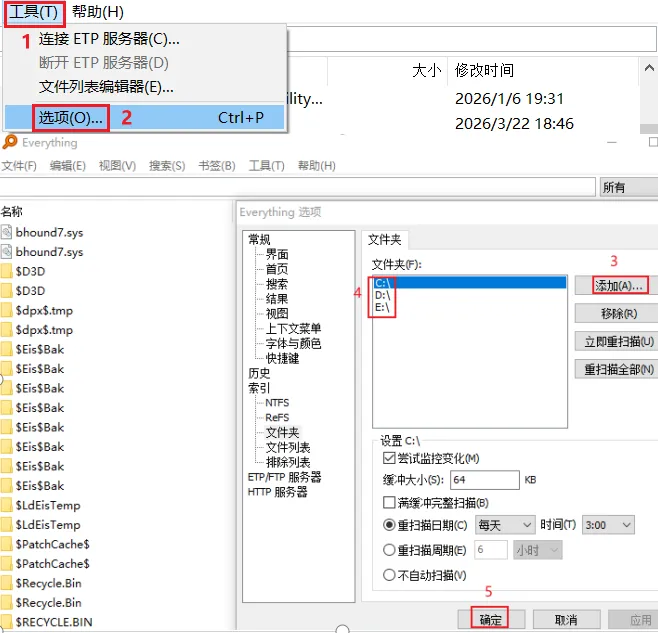
Task: Select 搜索 in the options tree
Action: click(277, 284)
